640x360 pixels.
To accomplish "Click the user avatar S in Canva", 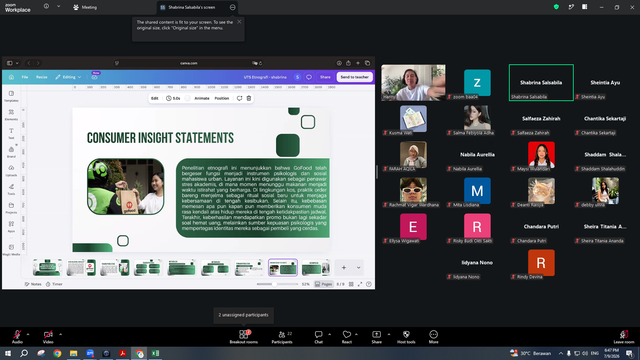I will pyautogui.click(x=297, y=77).
